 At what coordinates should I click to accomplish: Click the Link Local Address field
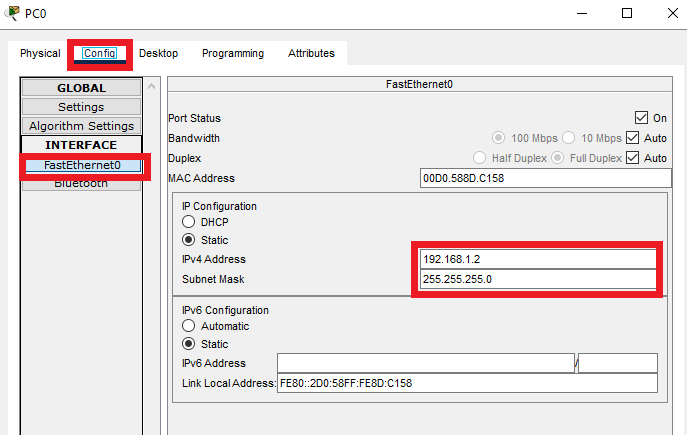(x=467, y=383)
